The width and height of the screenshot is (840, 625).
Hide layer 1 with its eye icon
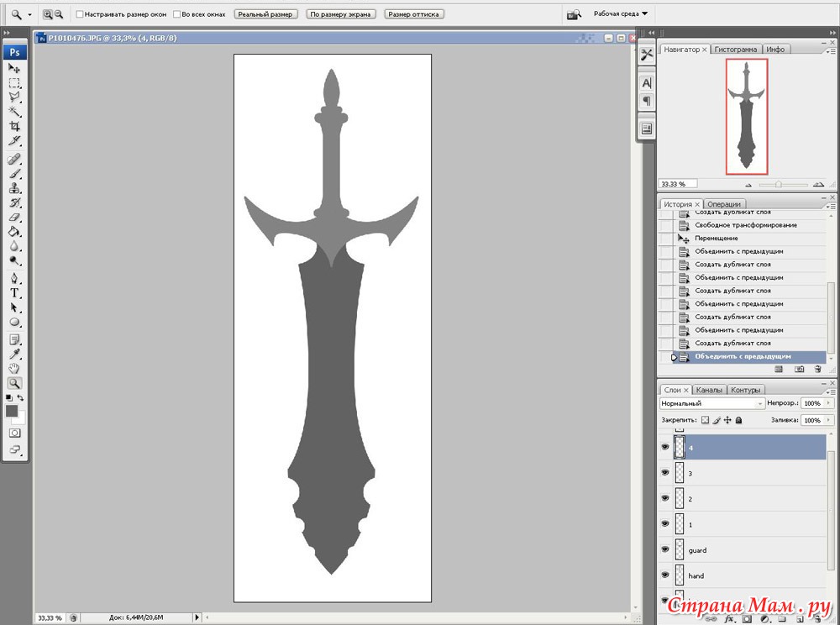[665, 524]
